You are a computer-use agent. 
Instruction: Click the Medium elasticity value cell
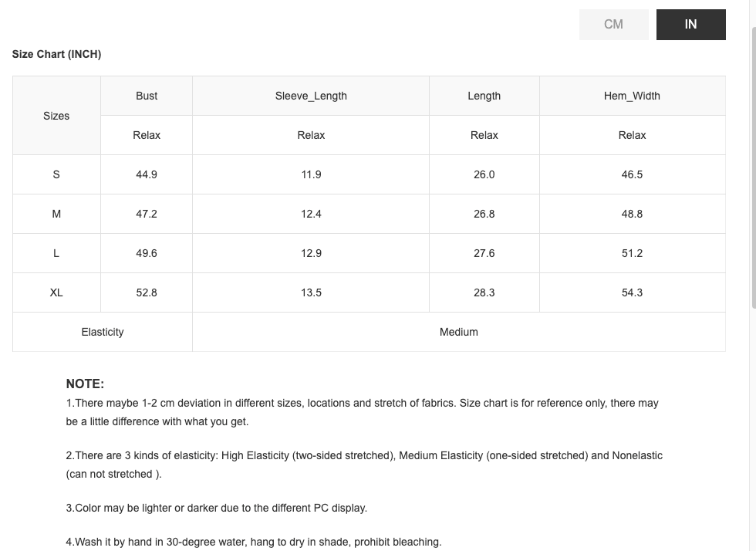(459, 332)
